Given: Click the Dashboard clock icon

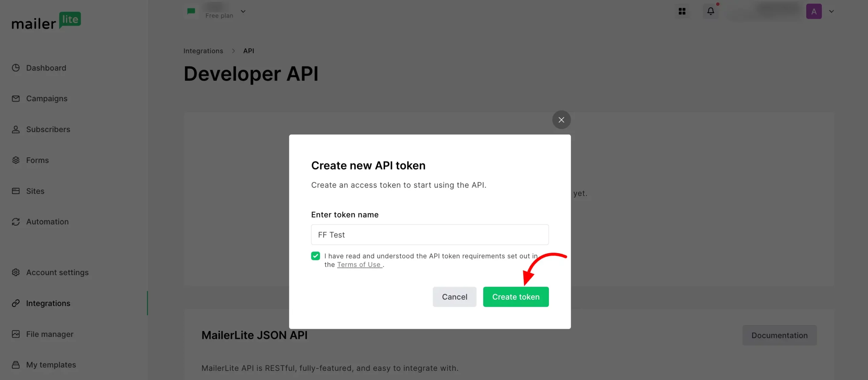Looking at the screenshot, I should tap(16, 68).
